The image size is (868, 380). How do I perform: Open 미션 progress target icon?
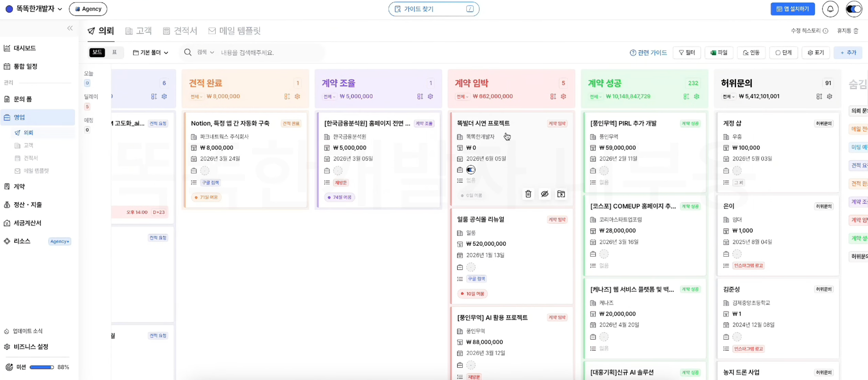9,367
